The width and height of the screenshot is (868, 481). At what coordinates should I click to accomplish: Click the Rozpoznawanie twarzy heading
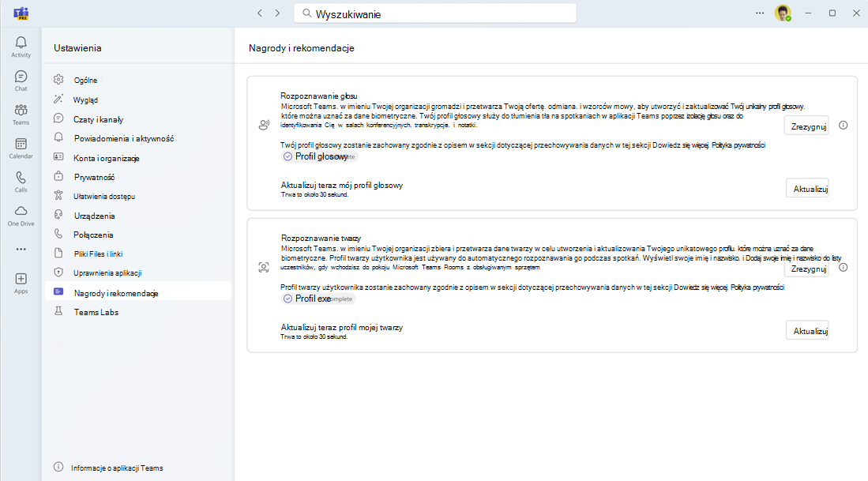(321, 238)
